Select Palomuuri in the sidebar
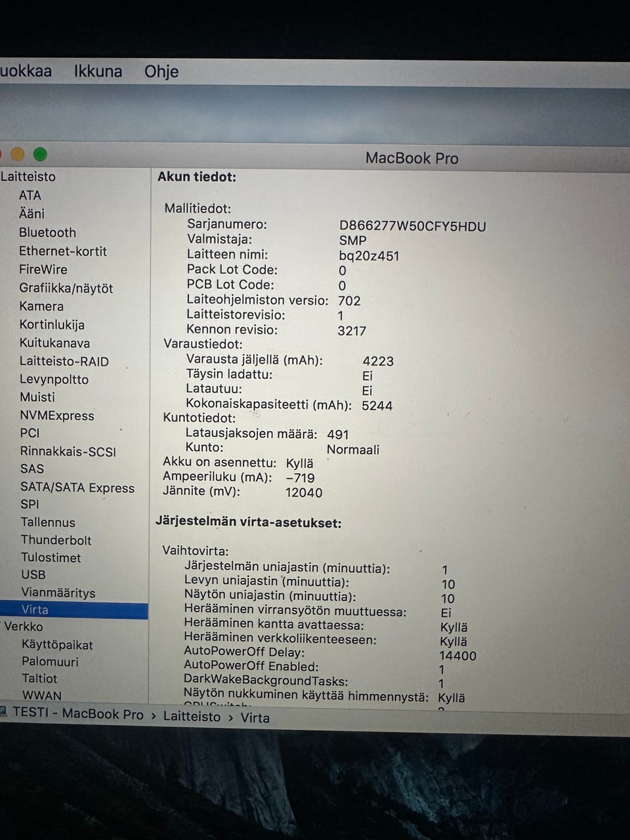The image size is (630, 840). pos(50,661)
